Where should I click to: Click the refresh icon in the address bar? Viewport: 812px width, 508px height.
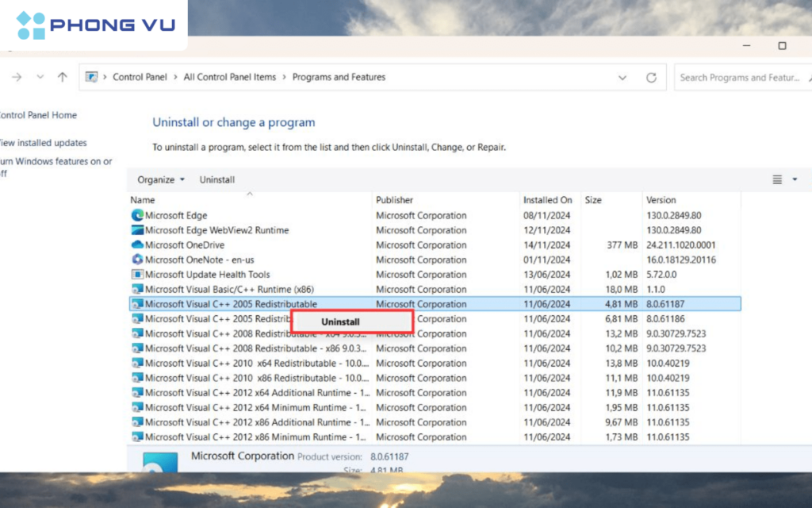(652, 77)
